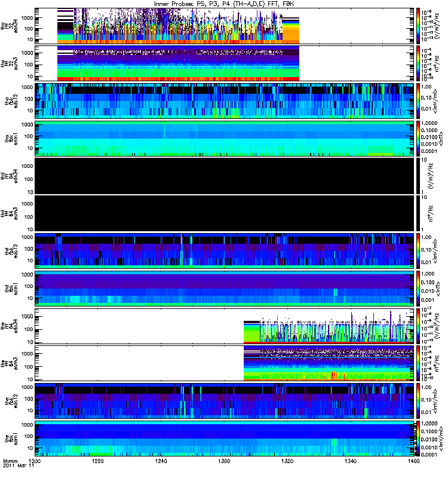Click the "2011 Mar 11" date label
448x478 pixels.
click(19, 465)
